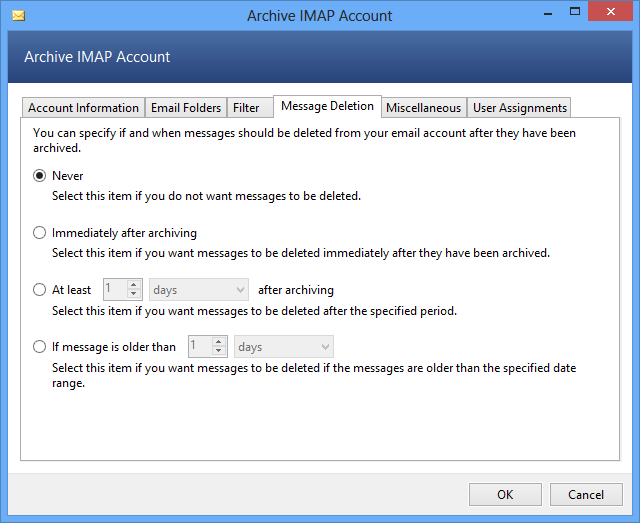Select If message is older than option
Screen dimensions: 640x523
tap(40, 347)
